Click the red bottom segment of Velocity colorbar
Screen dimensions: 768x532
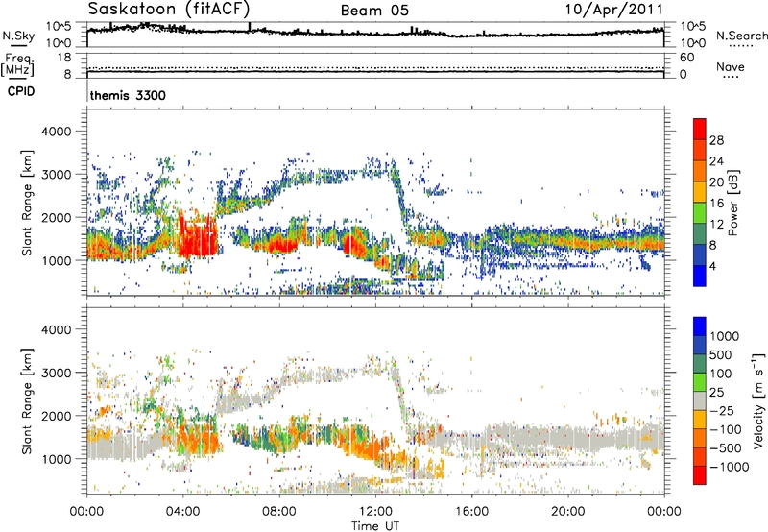(700, 475)
